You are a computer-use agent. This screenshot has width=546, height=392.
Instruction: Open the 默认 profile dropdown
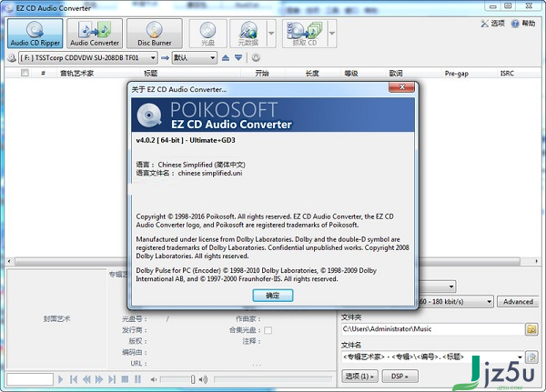[195, 58]
